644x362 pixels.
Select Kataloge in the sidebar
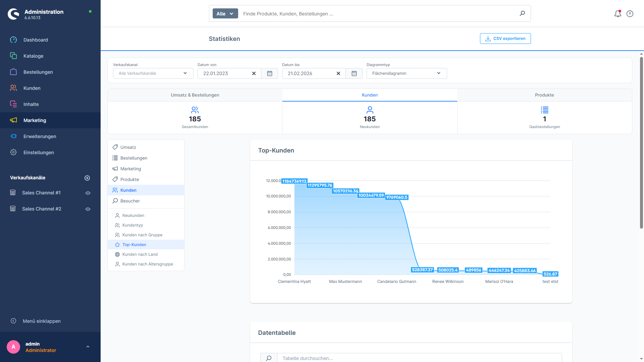[x=33, y=56]
